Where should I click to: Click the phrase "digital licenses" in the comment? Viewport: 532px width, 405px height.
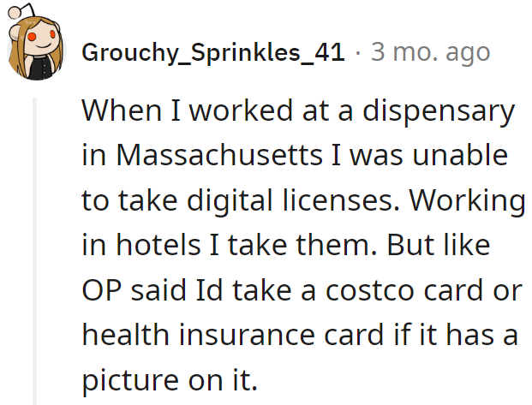pos(293,200)
